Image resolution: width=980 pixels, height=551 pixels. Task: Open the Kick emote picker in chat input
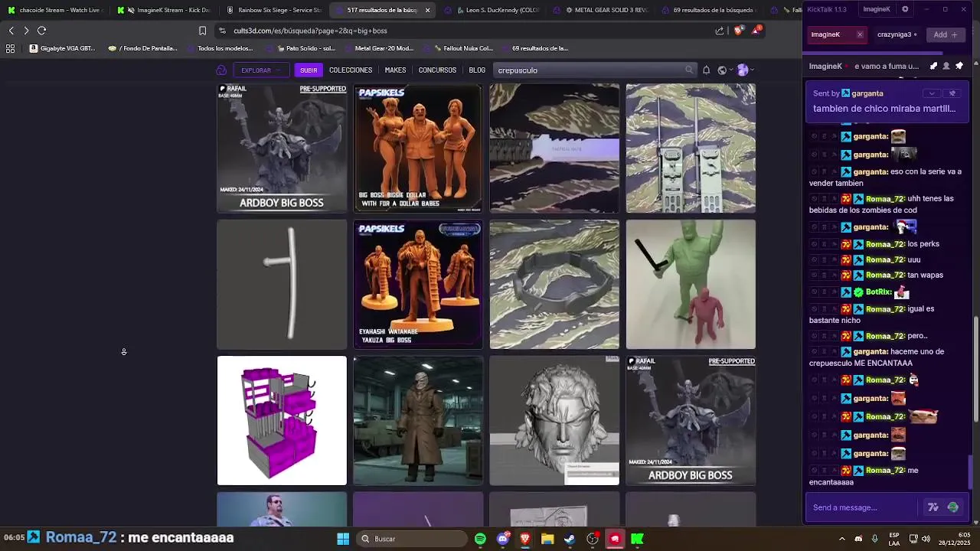[x=952, y=507]
